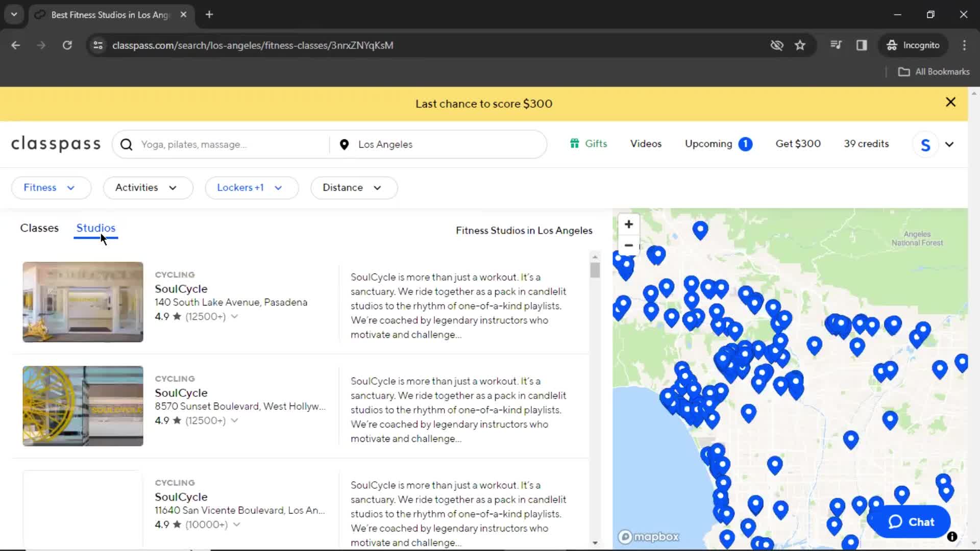The width and height of the screenshot is (980, 551).
Task: Expand the Activities filter dropdown
Action: 148,188
